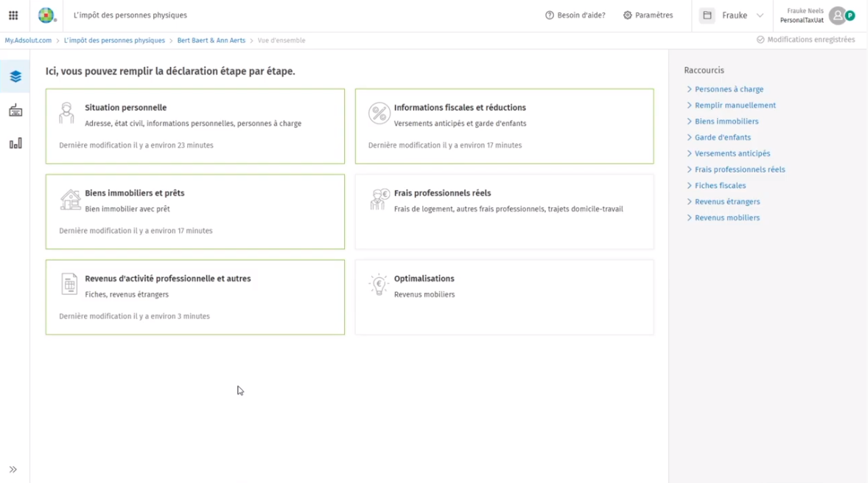The width and height of the screenshot is (868, 483).
Task: Click the Besoin d'aide question icon
Action: [x=550, y=15]
